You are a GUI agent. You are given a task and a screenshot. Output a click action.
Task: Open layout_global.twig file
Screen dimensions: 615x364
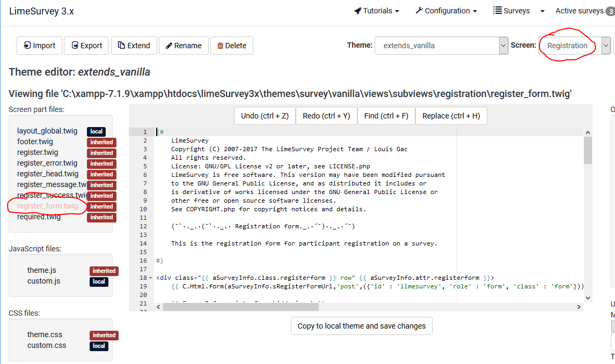(x=47, y=131)
